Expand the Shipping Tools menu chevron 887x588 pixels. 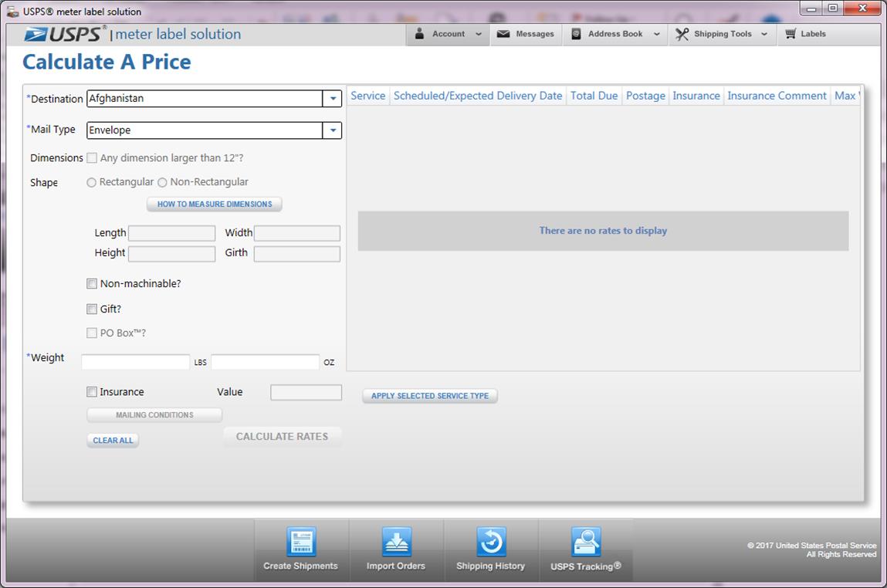pos(764,34)
